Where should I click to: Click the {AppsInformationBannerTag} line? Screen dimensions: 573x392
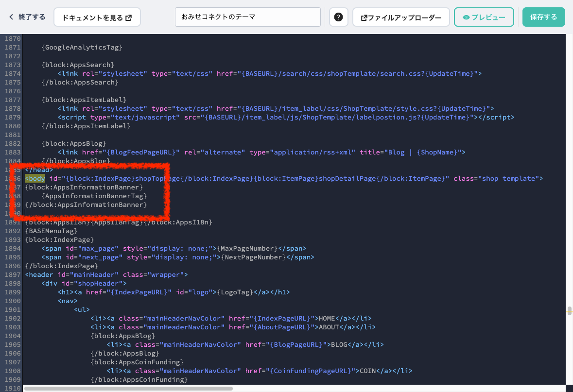(x=94, y=196)
